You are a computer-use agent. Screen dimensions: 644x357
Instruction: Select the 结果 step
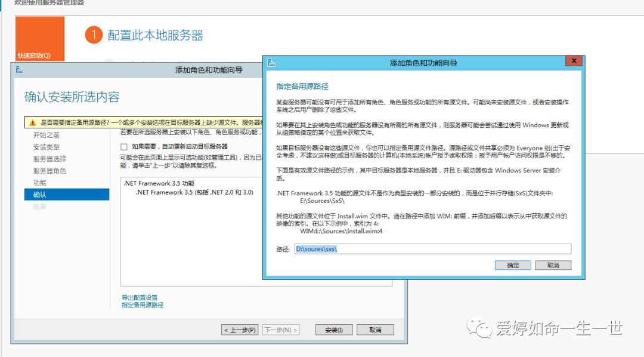tap(40, 207)
